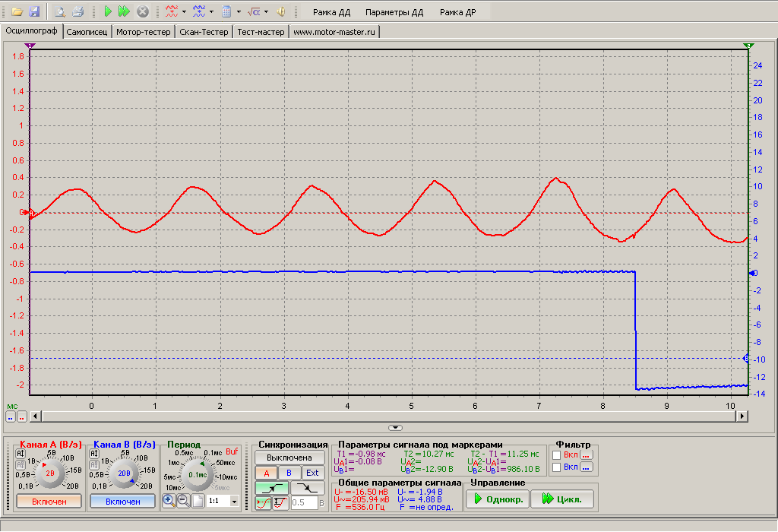
Task: Click the zoom out magnifier under Период
Action: pyautogui.click(x=183, y=501)
